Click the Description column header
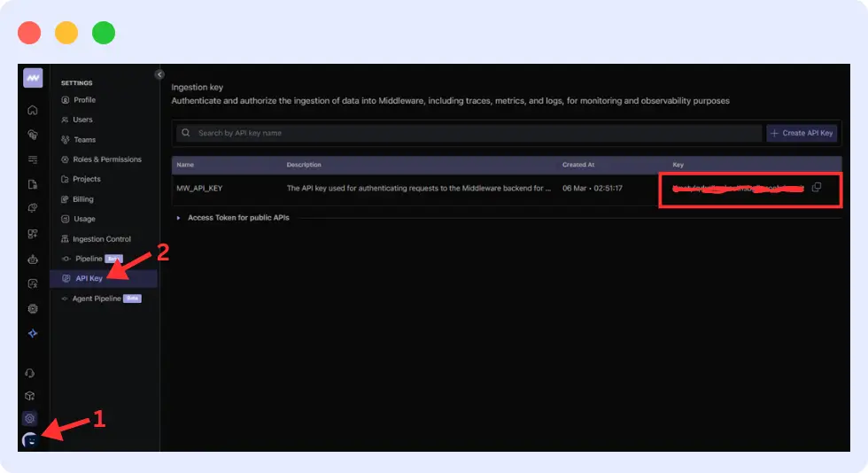The width and height of the screenshot is (868, 473). [x=303, y=165]
